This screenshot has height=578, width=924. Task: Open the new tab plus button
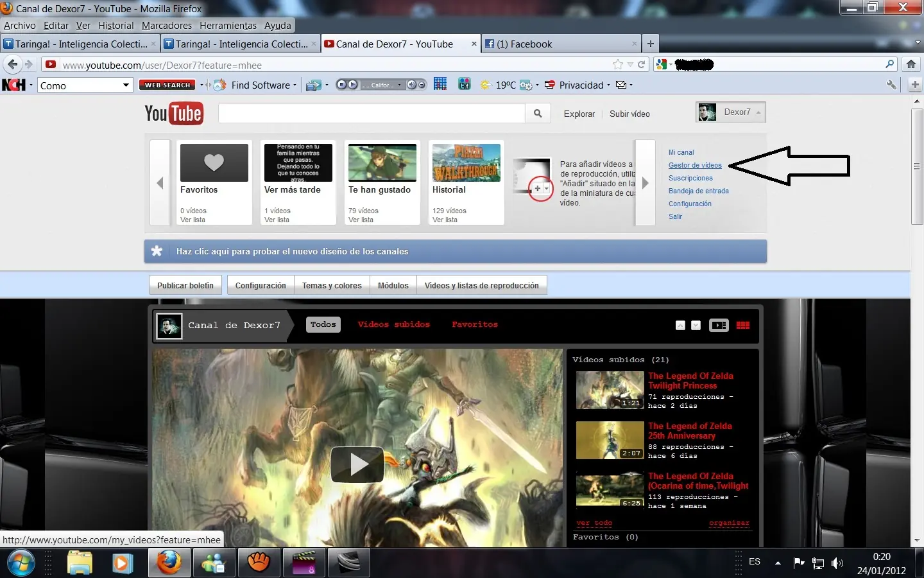pos(651,44)
